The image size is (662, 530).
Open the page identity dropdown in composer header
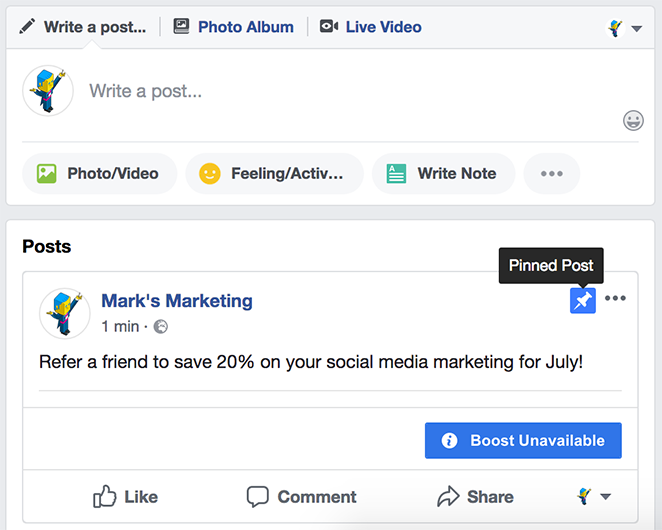(x=624, y=28)
